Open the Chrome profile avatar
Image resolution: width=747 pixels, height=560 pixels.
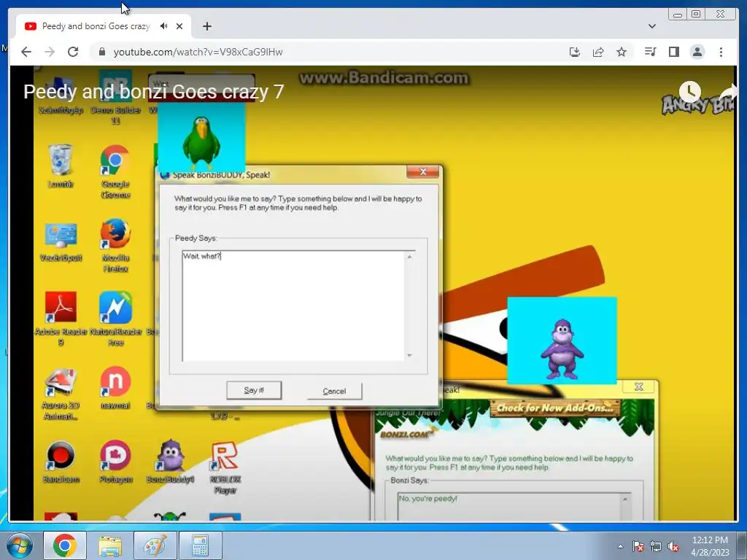click(697, 52)
